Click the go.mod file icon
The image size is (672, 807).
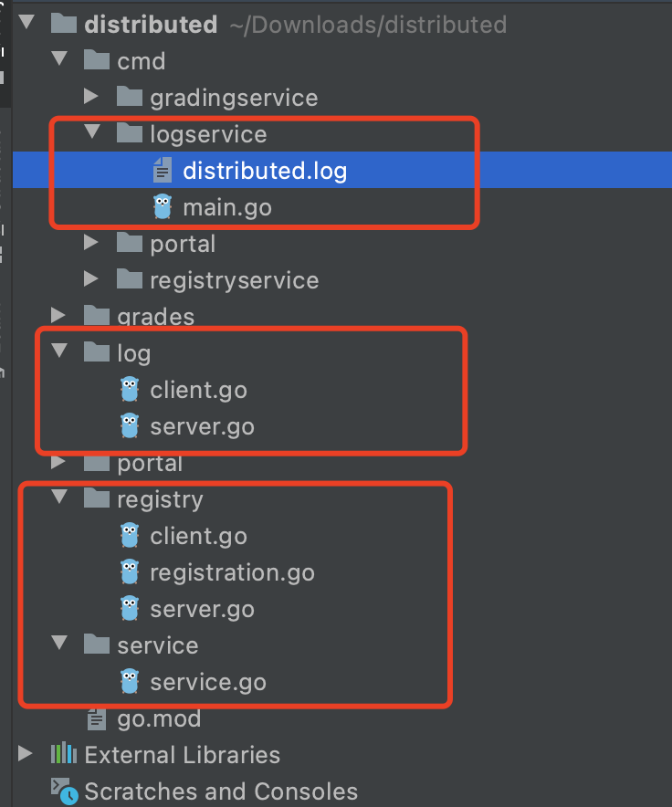97,718
